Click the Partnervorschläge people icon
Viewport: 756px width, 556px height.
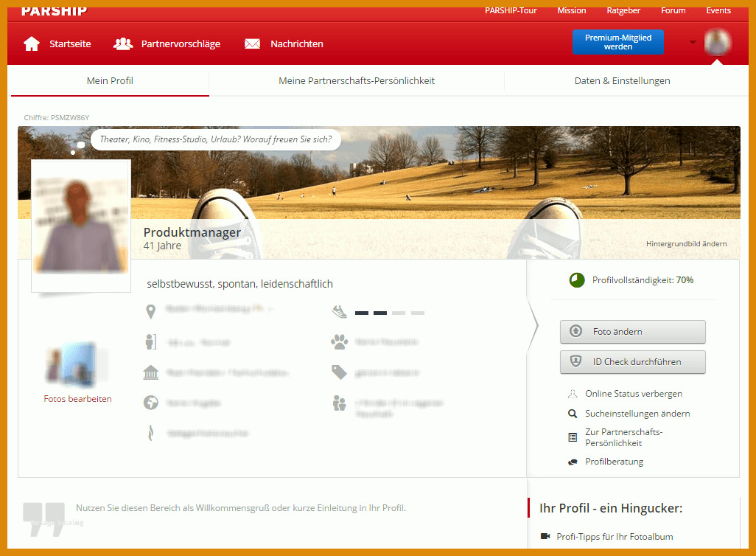(x=124, y=44)
